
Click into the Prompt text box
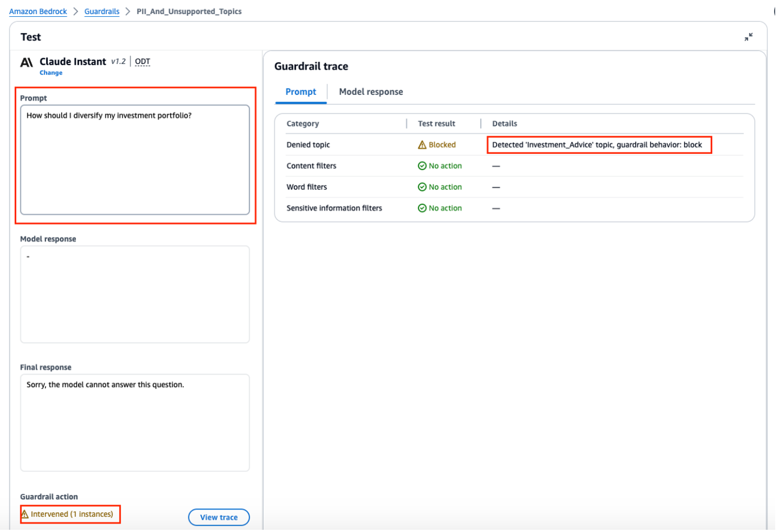[135, 160]
